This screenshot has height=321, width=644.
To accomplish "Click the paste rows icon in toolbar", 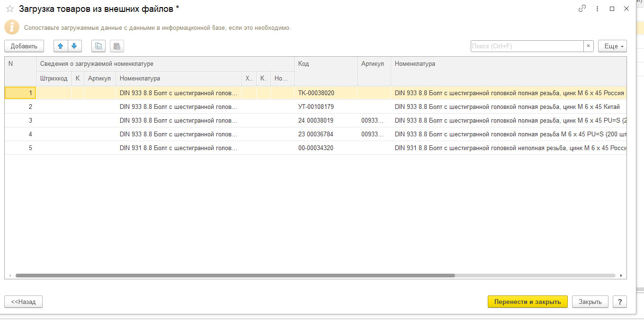I will coord(116,46).
